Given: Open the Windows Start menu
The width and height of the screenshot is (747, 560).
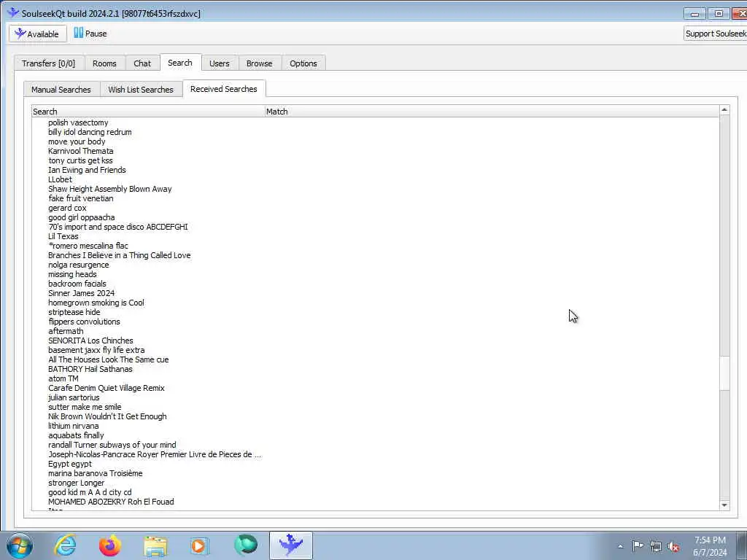Looking at the screenshot, I should click(x=20, y=545).
